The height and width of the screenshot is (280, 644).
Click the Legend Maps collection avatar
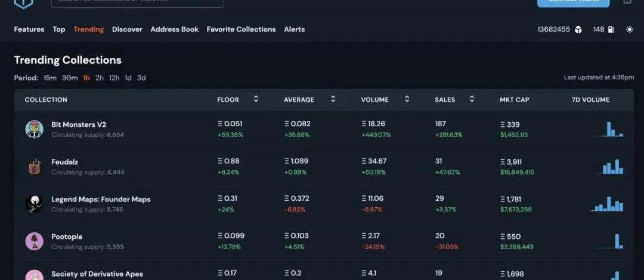point(34,204)
